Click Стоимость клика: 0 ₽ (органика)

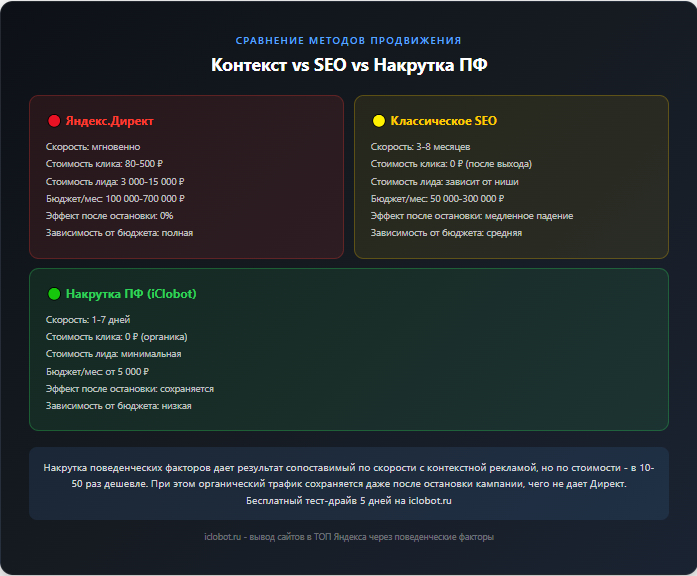(x=116, y=337)
